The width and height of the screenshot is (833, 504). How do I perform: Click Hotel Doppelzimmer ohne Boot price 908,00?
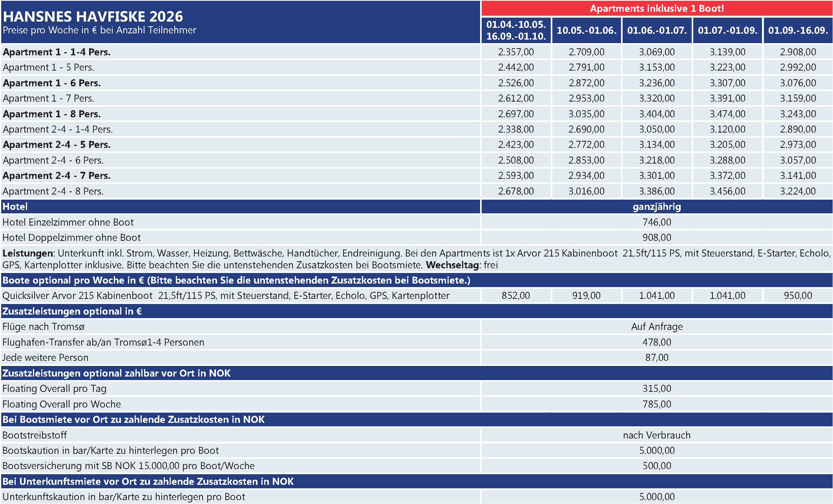657,238
